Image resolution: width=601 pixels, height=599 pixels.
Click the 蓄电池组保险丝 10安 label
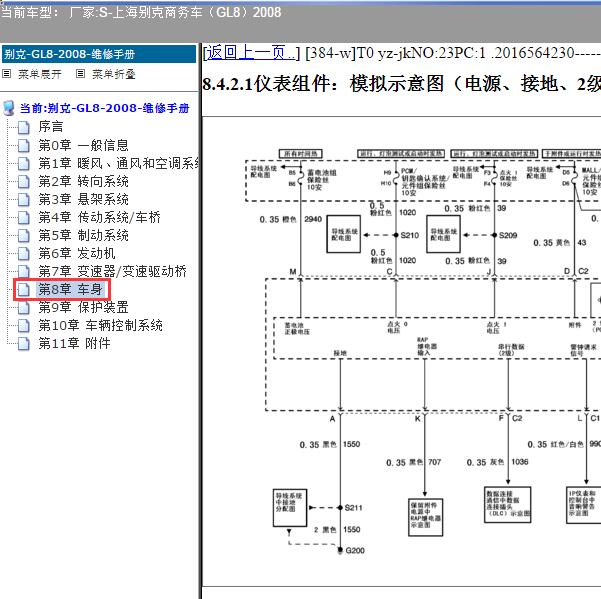[321, 180]
